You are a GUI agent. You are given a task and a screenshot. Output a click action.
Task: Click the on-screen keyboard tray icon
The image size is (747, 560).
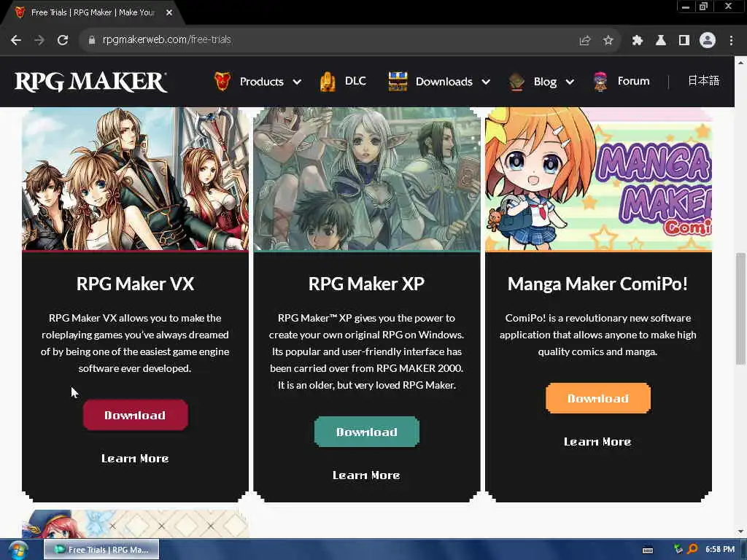tap(648, 550)
